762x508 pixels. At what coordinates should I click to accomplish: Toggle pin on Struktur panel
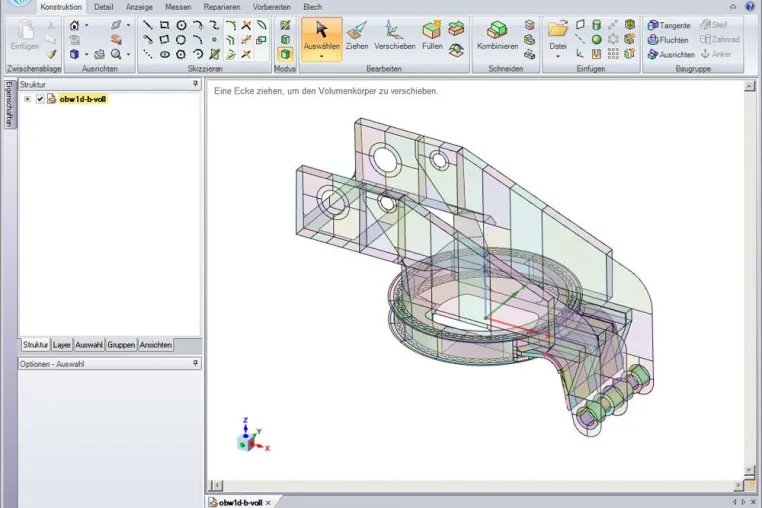pyautogui.click(x=195, y=84)
